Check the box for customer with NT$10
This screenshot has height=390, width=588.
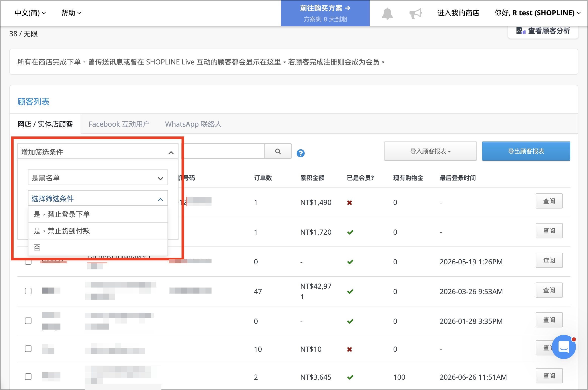coord(28,349)
